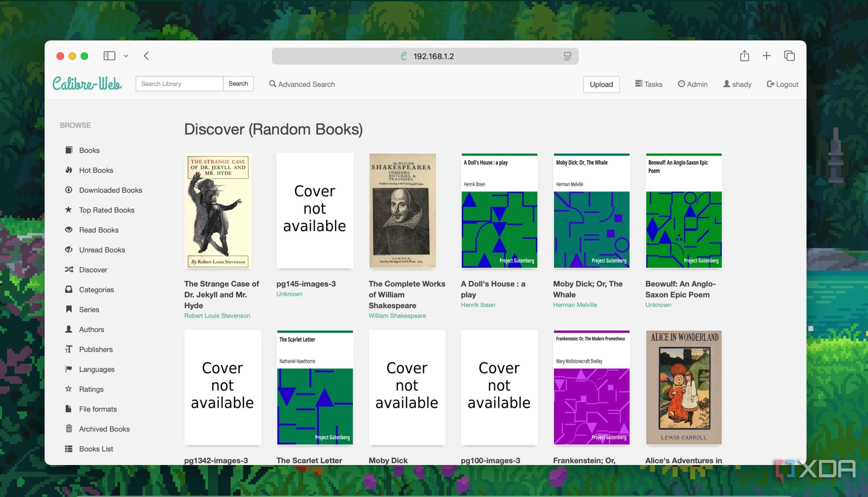
Task: Click the Safari share icon
Action: point(745,56)
